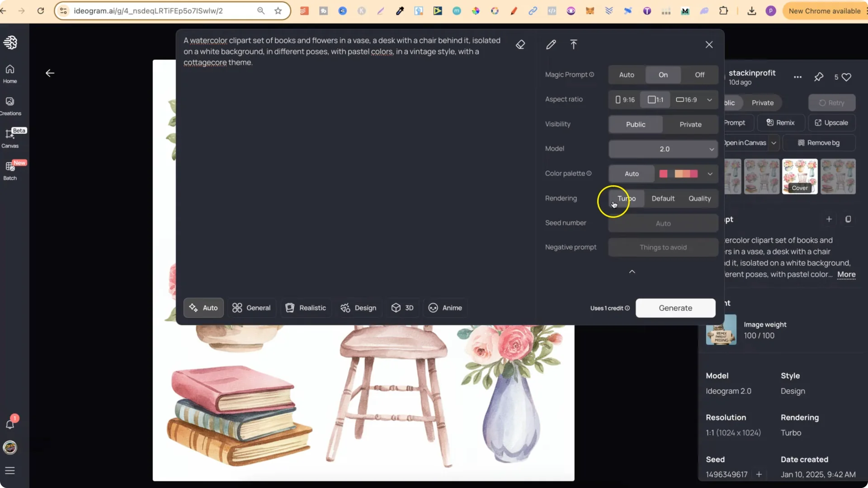Expand the aspect ratio chevron for more ratios
868x488 pixels.
point(709,99)
